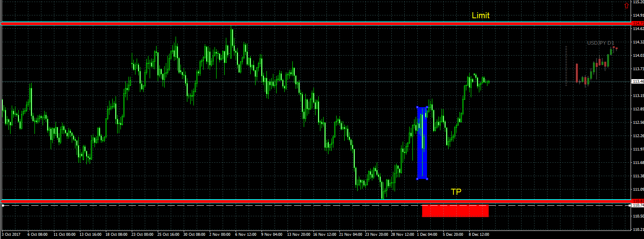Click the current price 113.46 label

(x=638, y=82)
